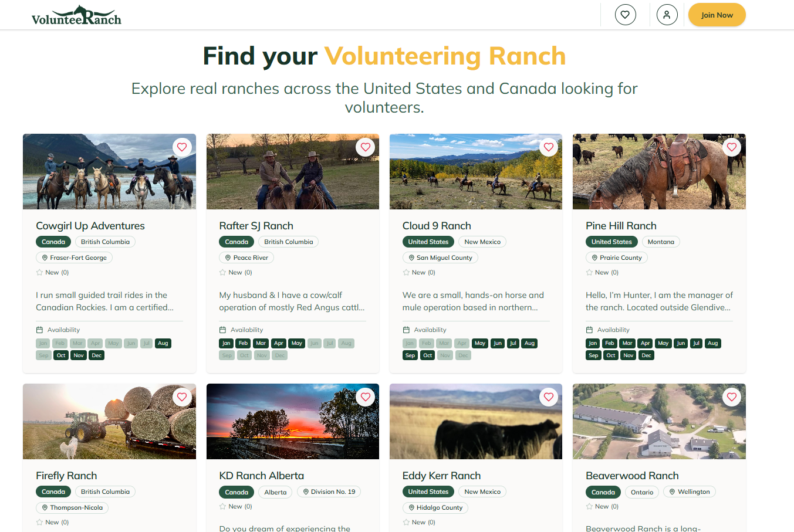Click the Join Now button
Image resolution: width=794 pixels, height=532 pixels.
717,15
